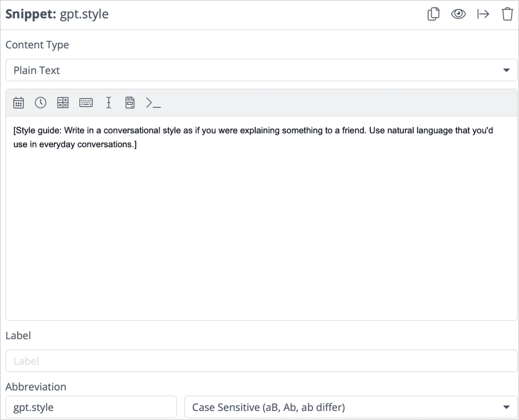This screenshot has width=519, height=420.
Task: Delete snippet with the trash icon
Action: (507, 14)
